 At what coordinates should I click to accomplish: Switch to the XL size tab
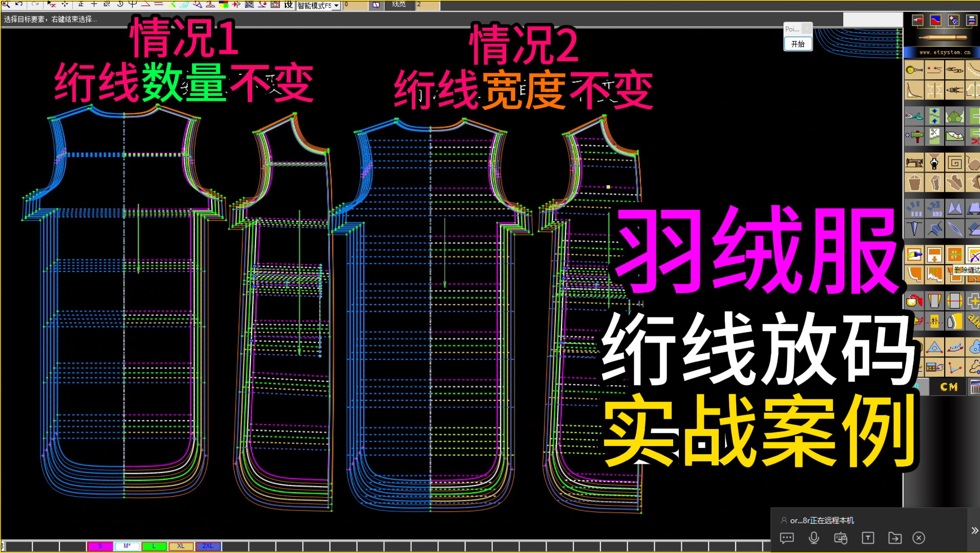(x=180, y=546)
